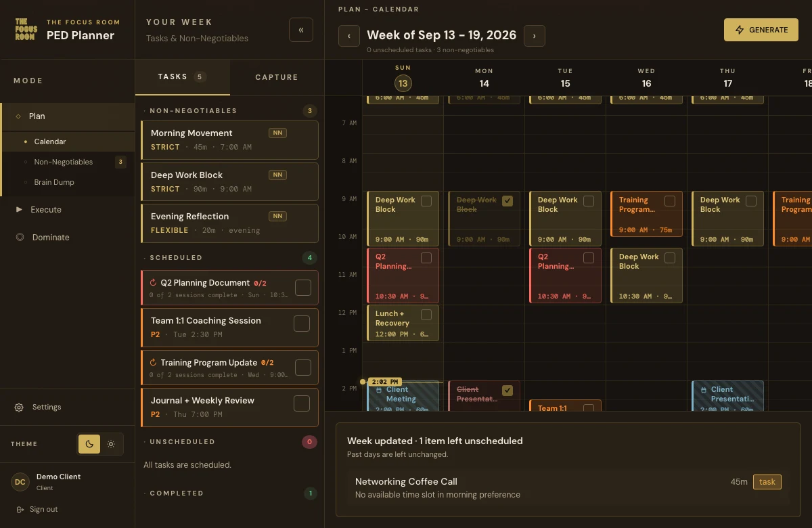This screenshot has height=528, width=812.
Task: Check Thursday's Deep Work Block event
Action: coord(751,201)
